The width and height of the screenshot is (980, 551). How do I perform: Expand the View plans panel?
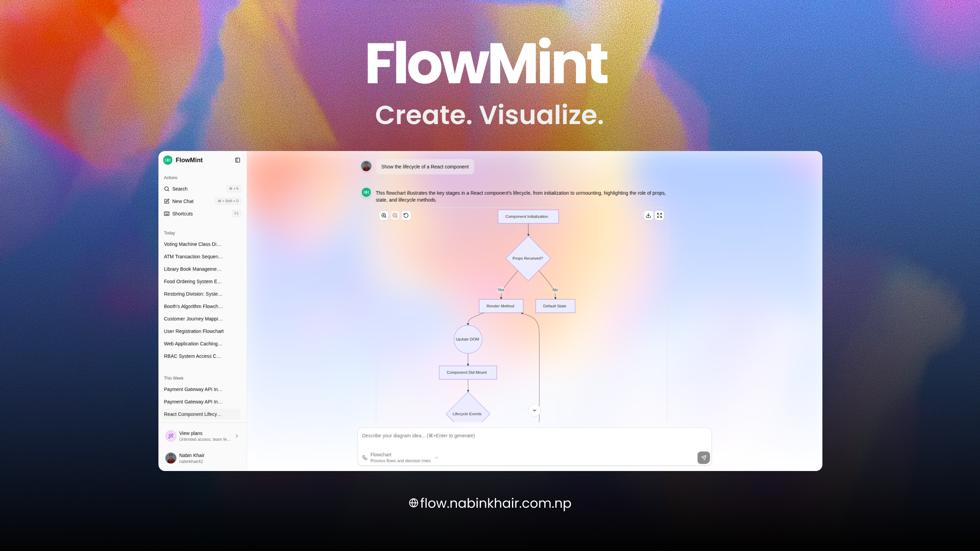pyautogui.click(x=237, y=436)
